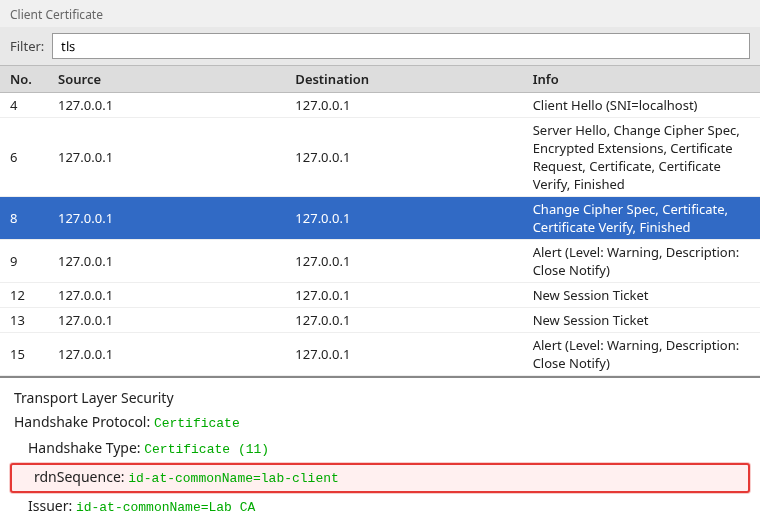This screenshot has width=760, height=528.
Task: Select packet 15 Close Notify alert row
Action: pos(380,354)
